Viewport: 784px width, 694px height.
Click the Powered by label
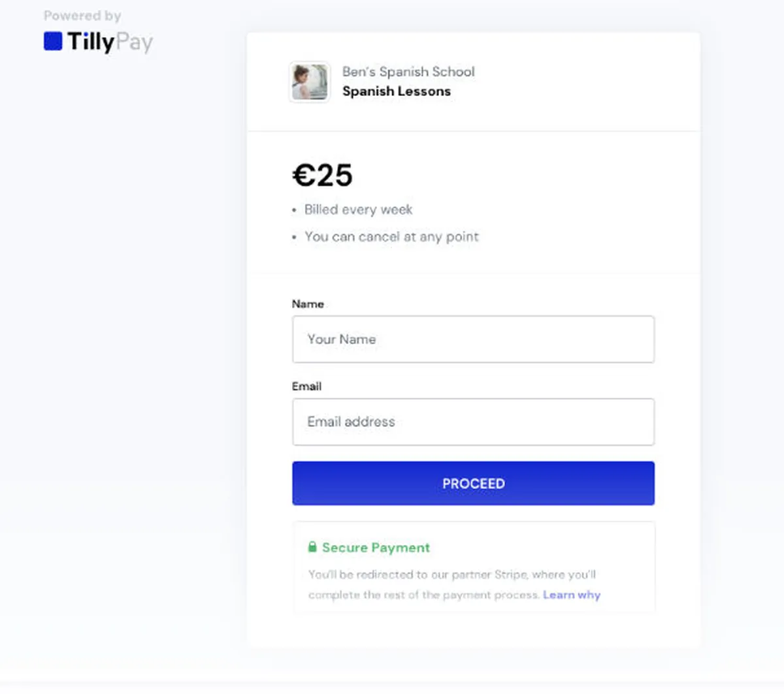[x=82, y=16]
